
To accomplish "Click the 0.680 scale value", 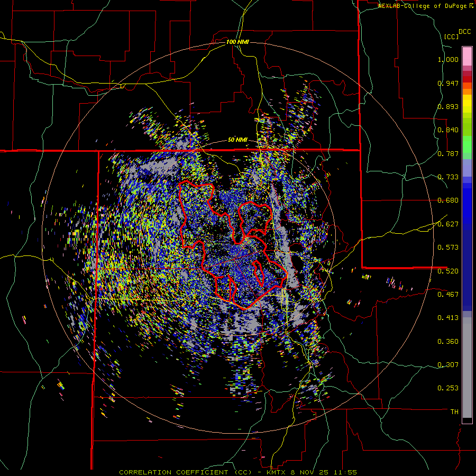I will [448, 200].
